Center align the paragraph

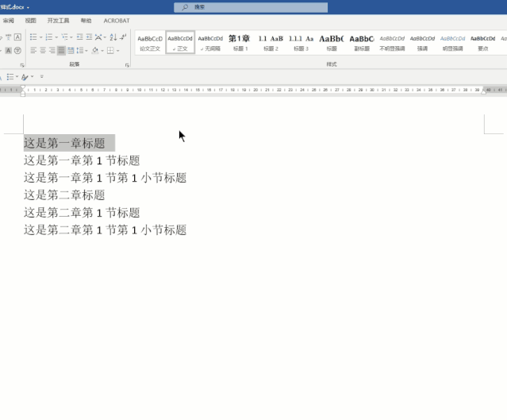point(43,51)
